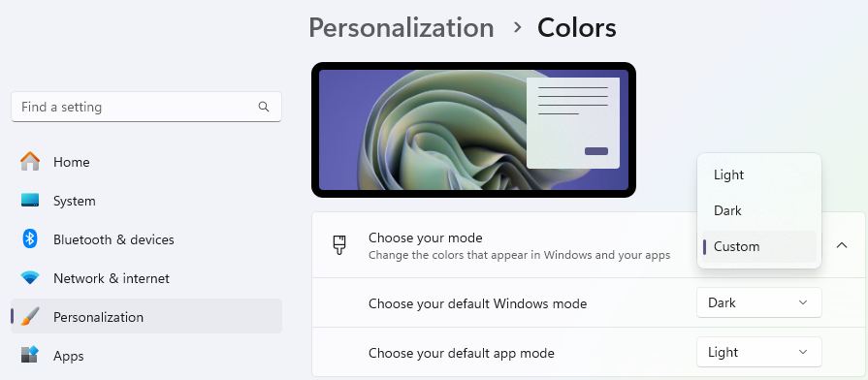Click the desktop color preview image

473,130
